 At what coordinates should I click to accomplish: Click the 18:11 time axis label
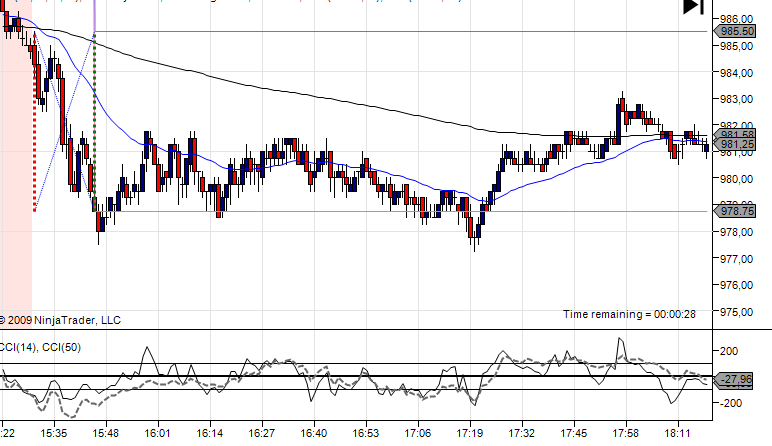point(678,434)
